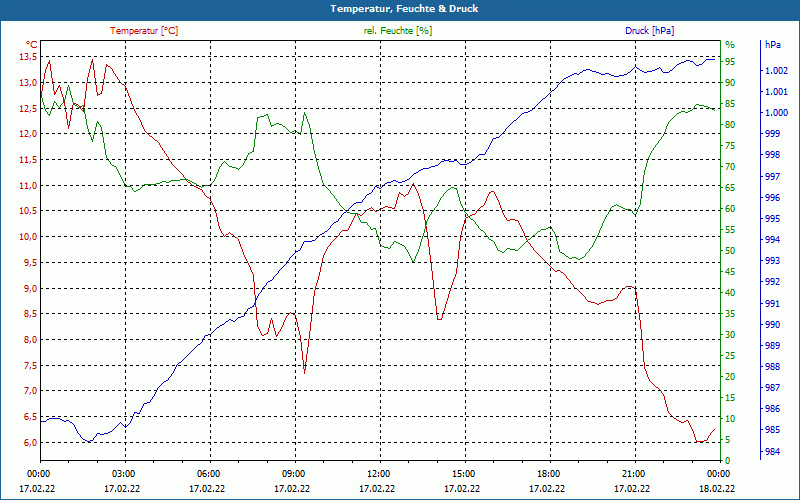The width and height of the screenshot is (800, 500).
Task: Click the "06:00" time axis label
Action: (207, 473)
